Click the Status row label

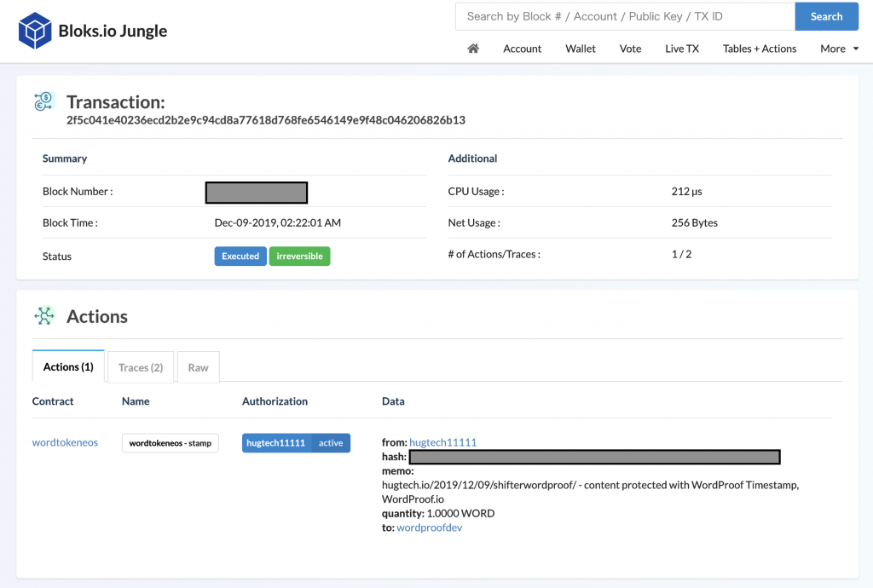57,257
